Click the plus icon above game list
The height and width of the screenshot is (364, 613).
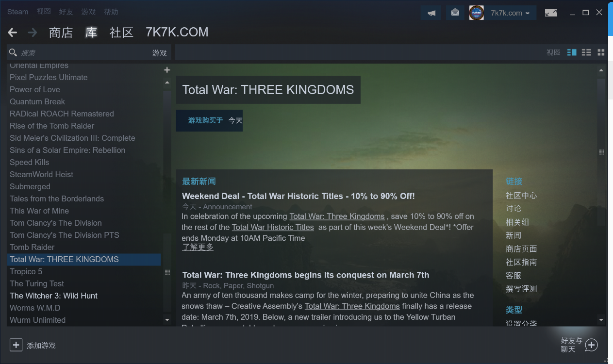pyautogui.click(x=167, y=70)
